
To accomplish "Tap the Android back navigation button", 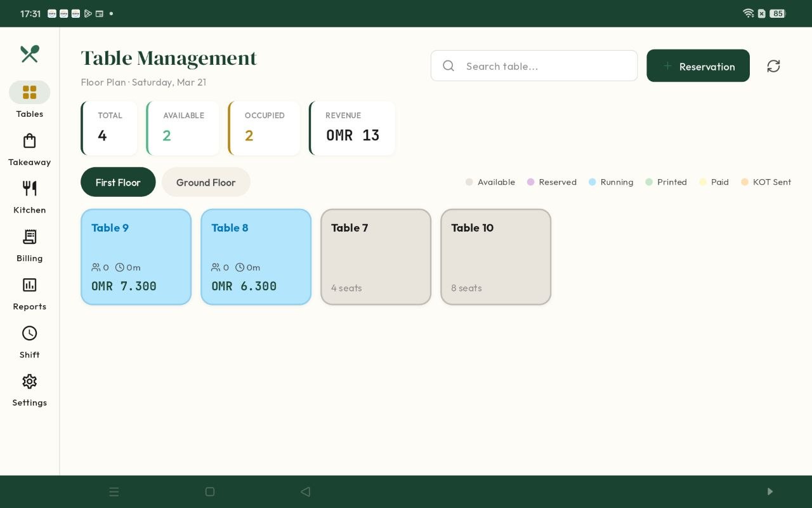I will click(305, 491).
